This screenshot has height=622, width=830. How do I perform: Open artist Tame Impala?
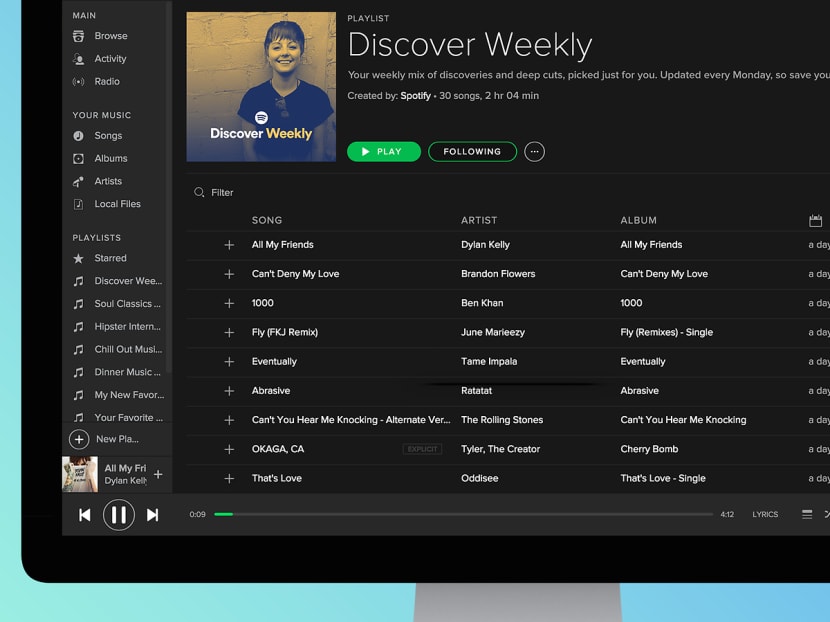[489, 362]
